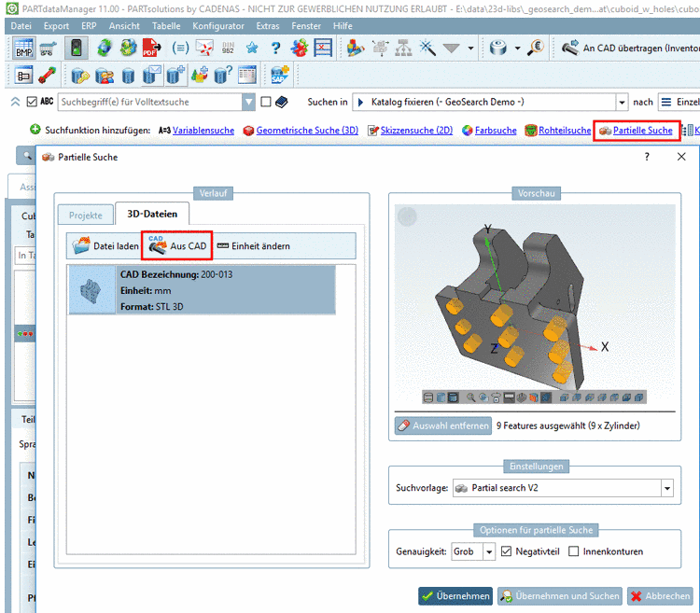700x613 pixels.
Task: Click the Aus CAD button
Action: click(x=177, y=245)
